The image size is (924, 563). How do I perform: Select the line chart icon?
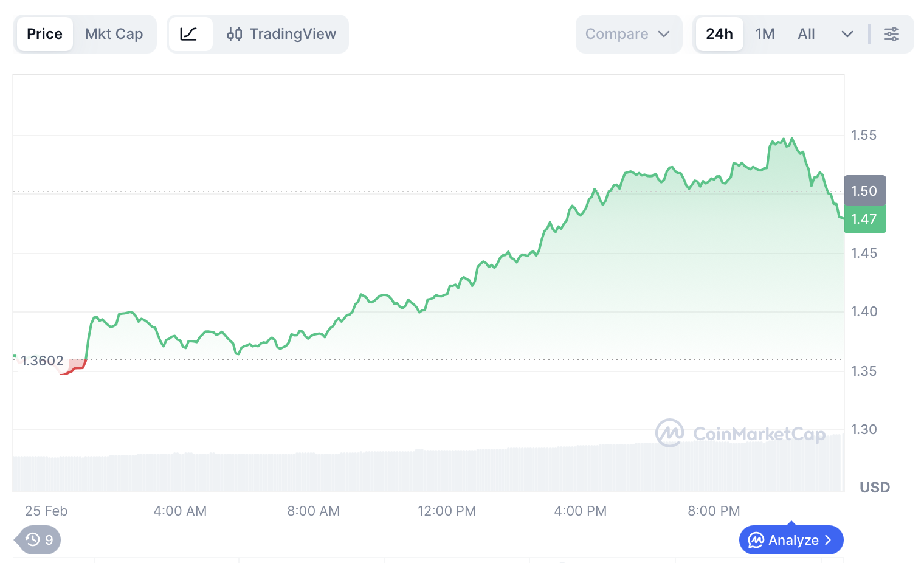click(189, 34)
